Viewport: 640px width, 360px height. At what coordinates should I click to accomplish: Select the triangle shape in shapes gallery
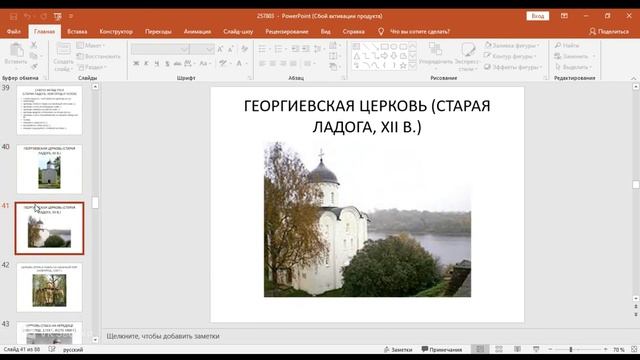coord(357,56)
